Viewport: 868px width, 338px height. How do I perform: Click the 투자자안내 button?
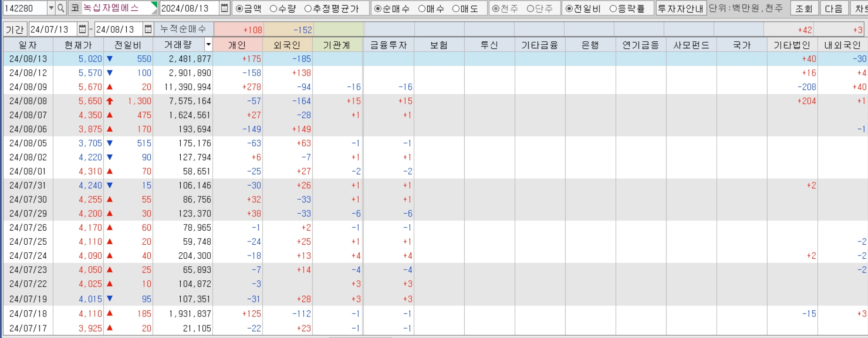[x=681, y=8]
